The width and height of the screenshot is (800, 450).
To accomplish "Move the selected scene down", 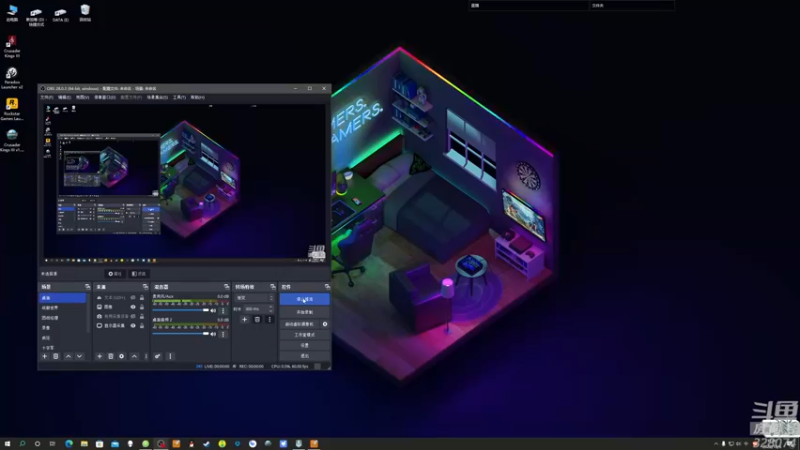I will (80, 356).
